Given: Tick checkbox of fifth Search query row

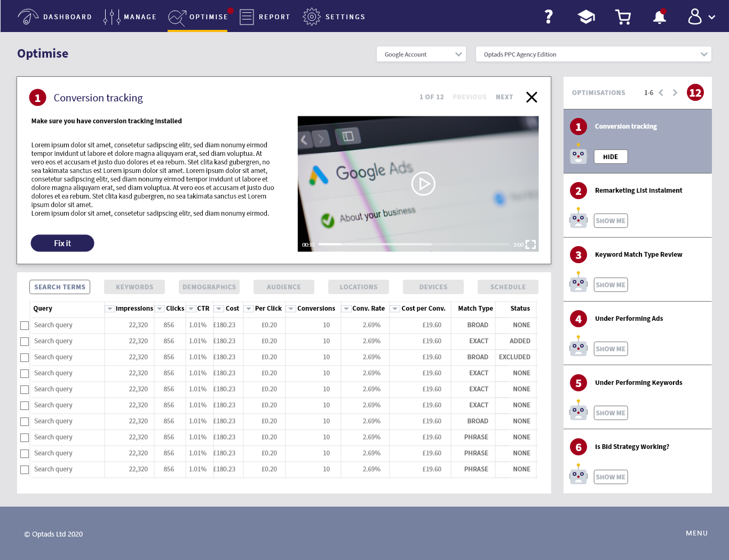Looking at the screenshot, I should 25,390.
